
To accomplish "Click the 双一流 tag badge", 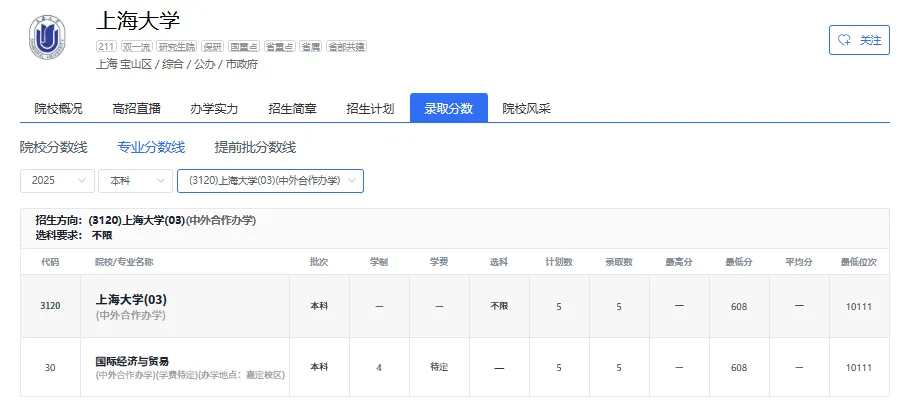I will 136,46.
